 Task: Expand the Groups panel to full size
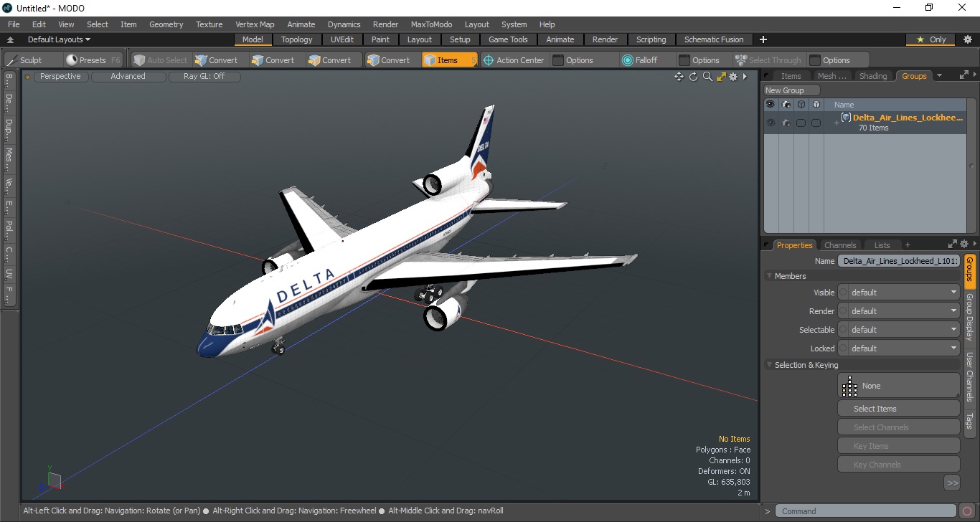(x=964, y=75)
